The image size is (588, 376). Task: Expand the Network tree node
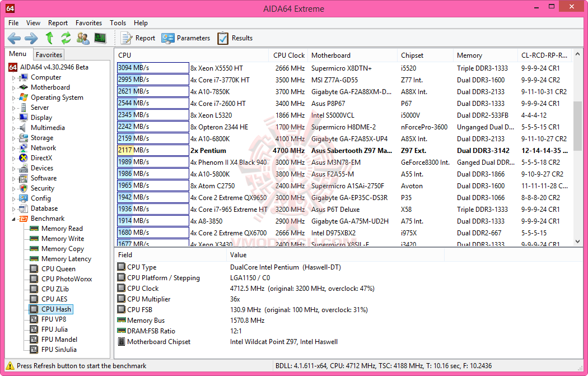pos(13,148)
